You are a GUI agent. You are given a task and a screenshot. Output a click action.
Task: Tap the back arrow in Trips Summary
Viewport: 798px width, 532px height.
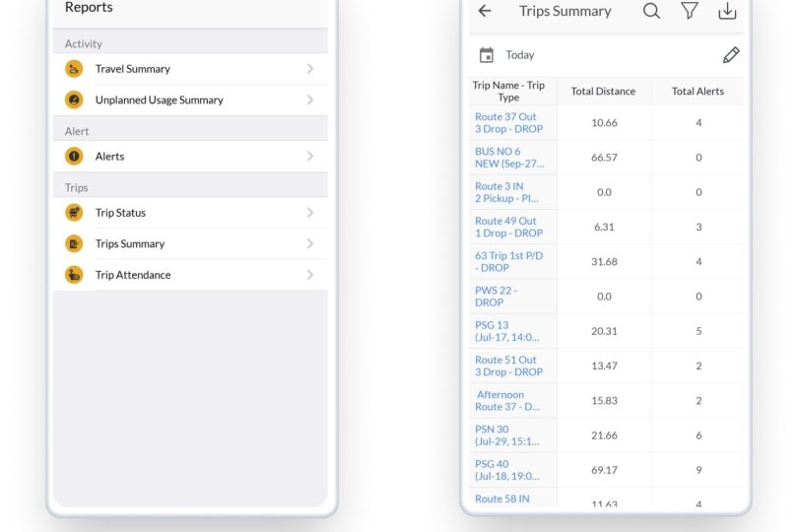[x=484, y=11]
